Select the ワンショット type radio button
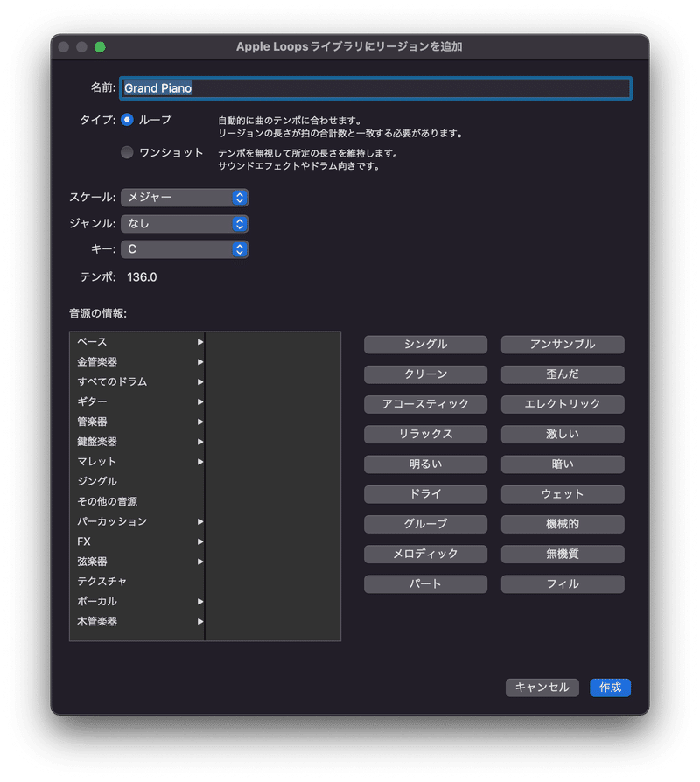 tap(127, 152)
